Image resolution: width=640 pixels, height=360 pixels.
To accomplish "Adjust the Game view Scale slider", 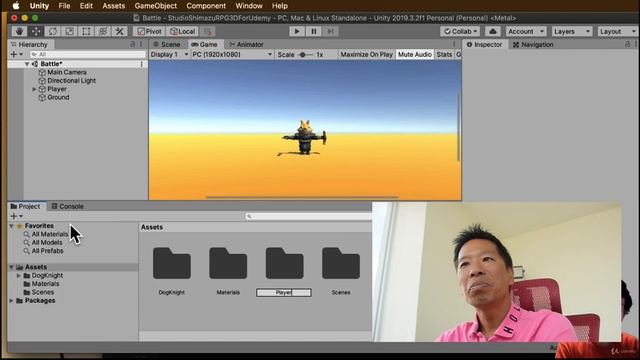I will point(306,55).
